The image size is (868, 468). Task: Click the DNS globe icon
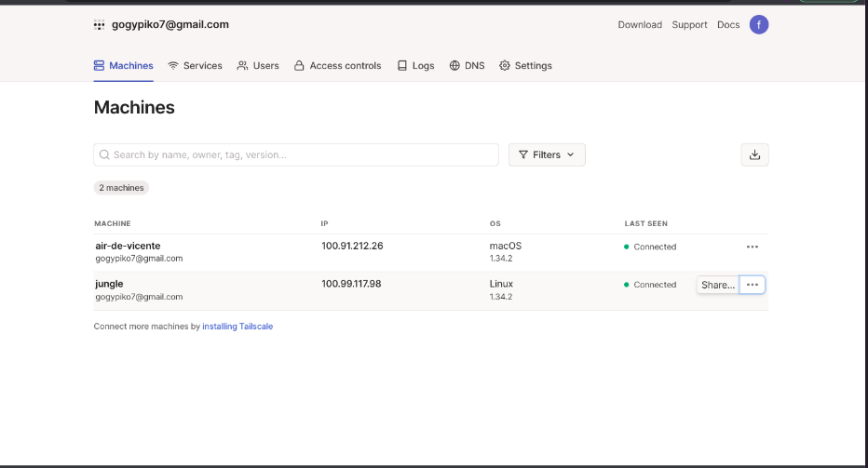(x=454, y=66)
